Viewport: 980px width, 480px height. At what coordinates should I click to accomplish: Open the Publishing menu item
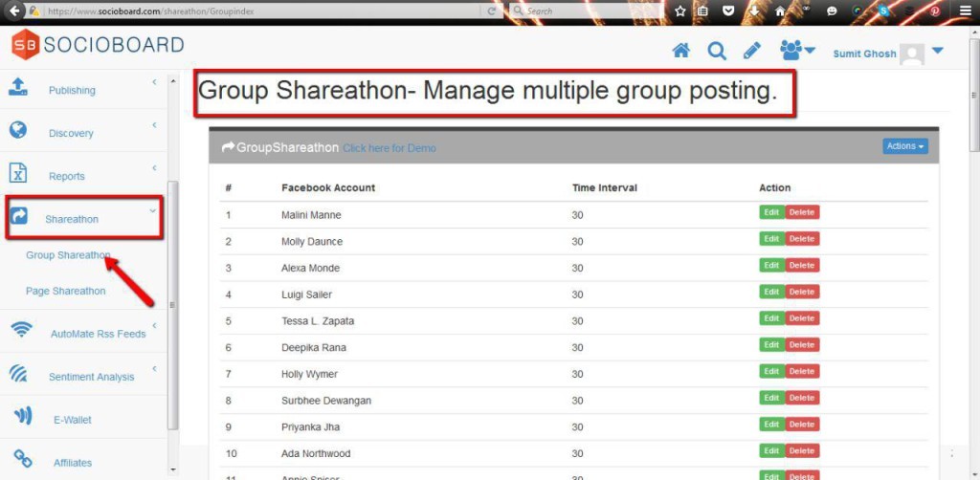(72, 91)
